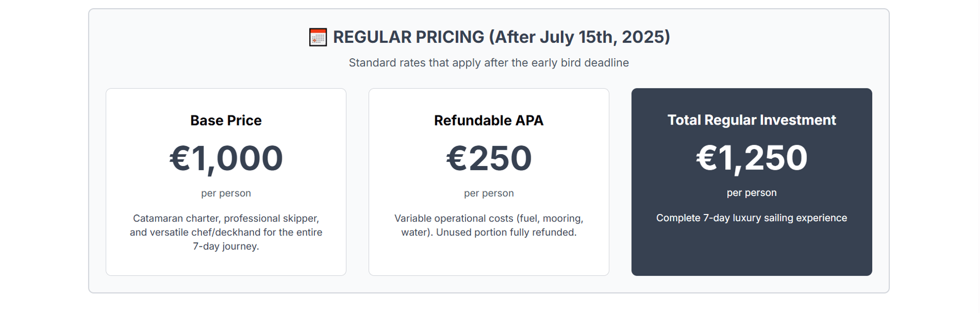Select the Total Regular Investment title
Viewport: 980px width, 313px height.
(752, 120)
